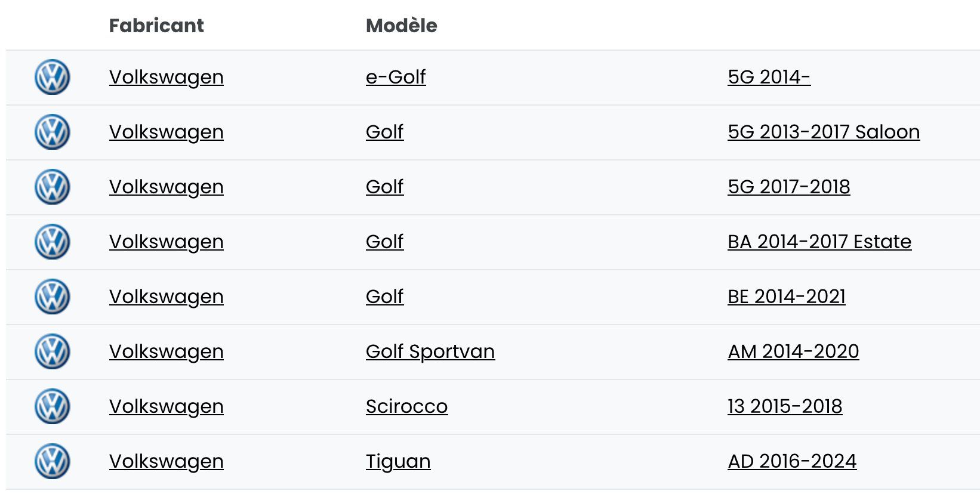980x494 pixels.
Task: Open the e-Golf model link
Action: click(396, 77)
